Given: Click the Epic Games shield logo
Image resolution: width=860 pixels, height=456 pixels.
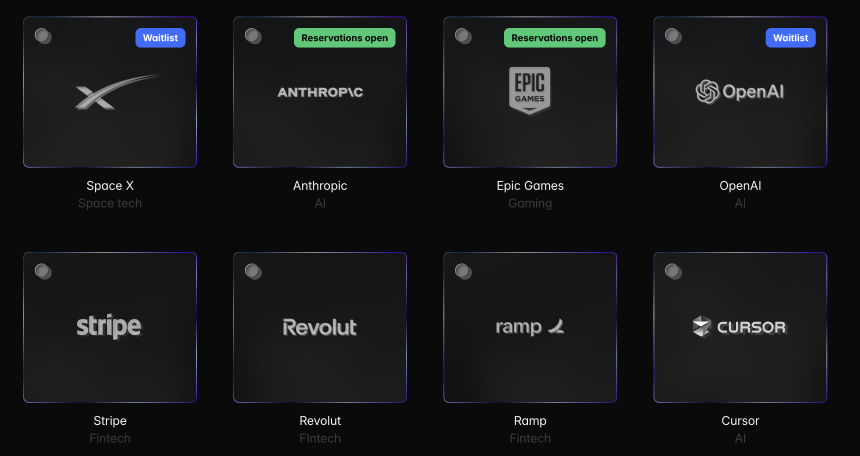Looking at the screenshot, I should coord(530,90).
